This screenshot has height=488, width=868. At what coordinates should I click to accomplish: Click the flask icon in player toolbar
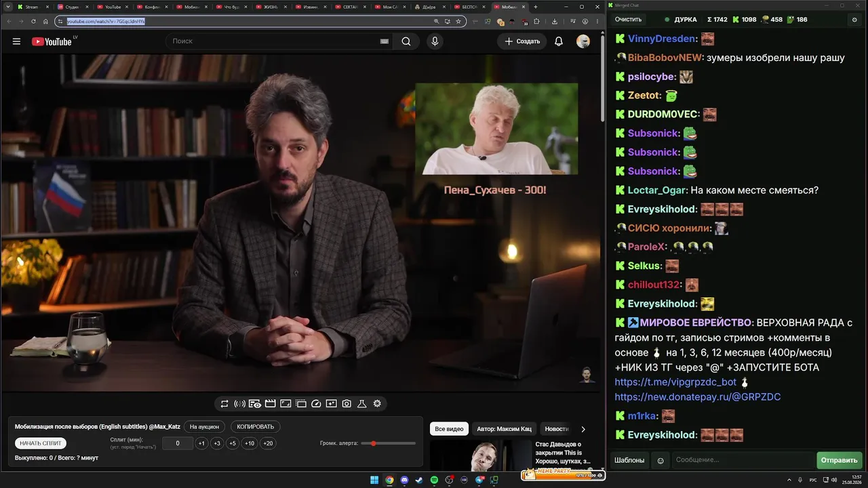click(362, 404)
